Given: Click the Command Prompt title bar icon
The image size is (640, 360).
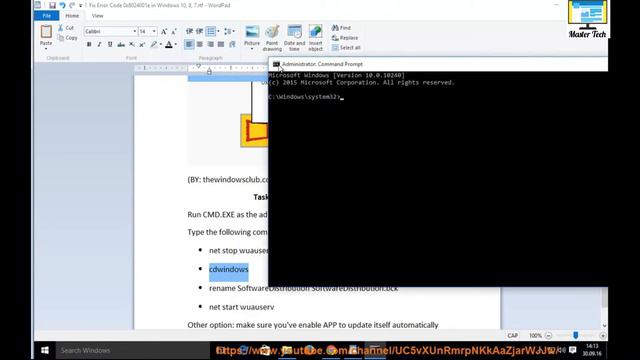Looking at the screenshot, I should (x=276, y=64).
